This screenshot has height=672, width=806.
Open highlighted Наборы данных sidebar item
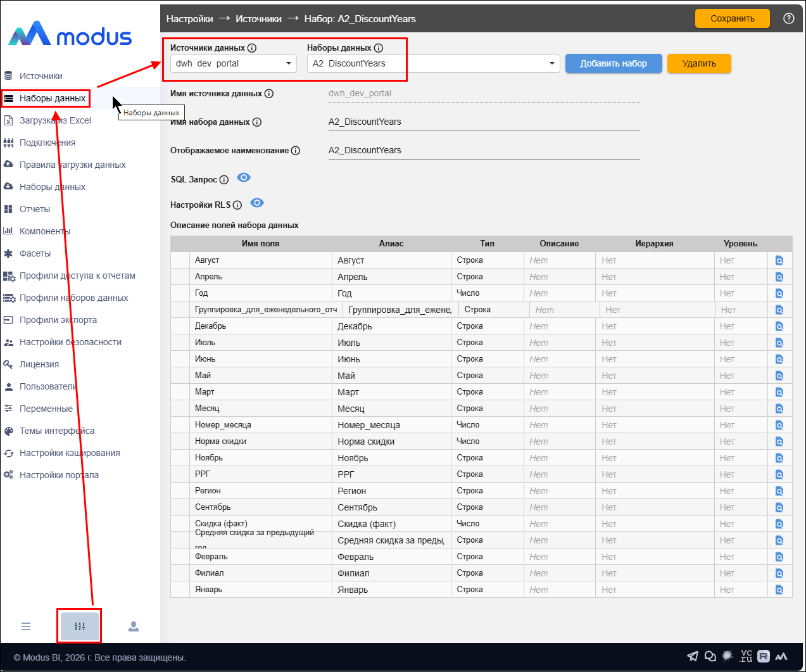(x=52, y=98)
